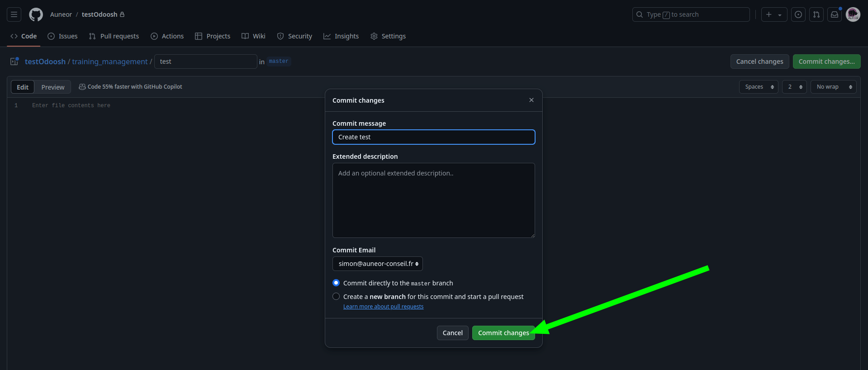This screenshot has width=868, height=370.
Task: Open the Actions tab
Action: click(x=167, y=36)
